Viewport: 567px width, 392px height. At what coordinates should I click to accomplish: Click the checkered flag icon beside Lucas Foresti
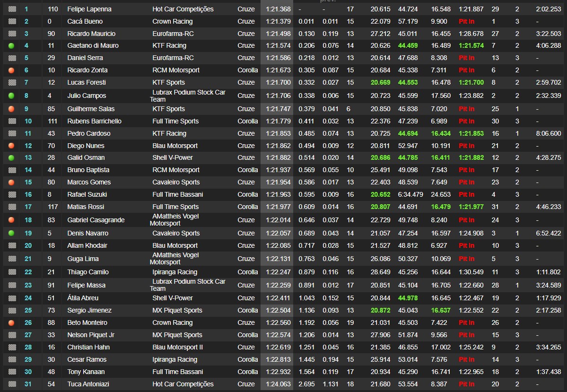[x=12, y=82]
